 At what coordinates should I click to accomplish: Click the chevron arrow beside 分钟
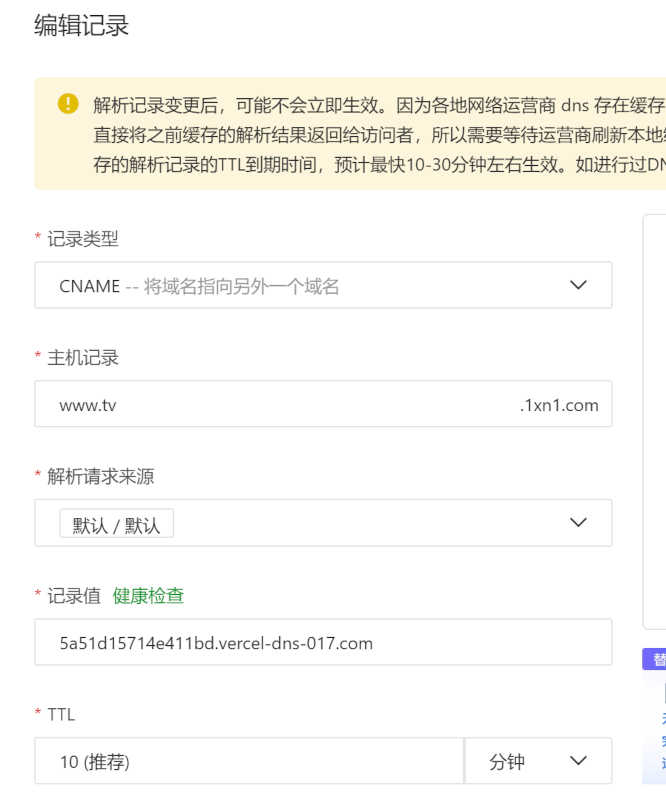coord(578,761)
